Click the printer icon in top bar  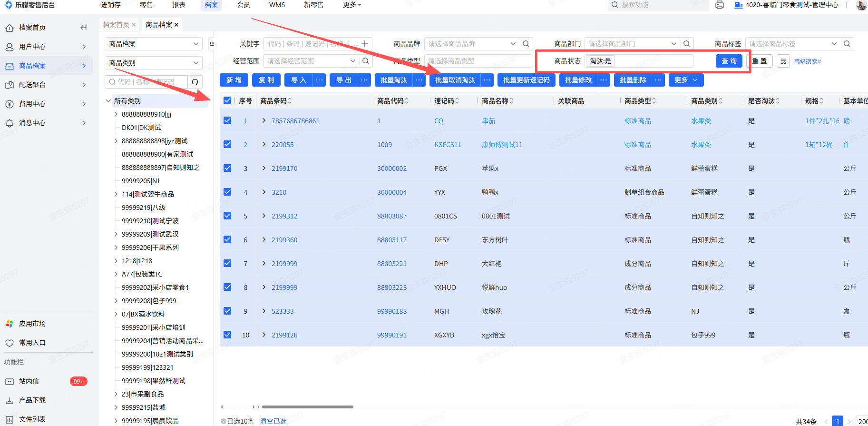(x=720, y=5)
